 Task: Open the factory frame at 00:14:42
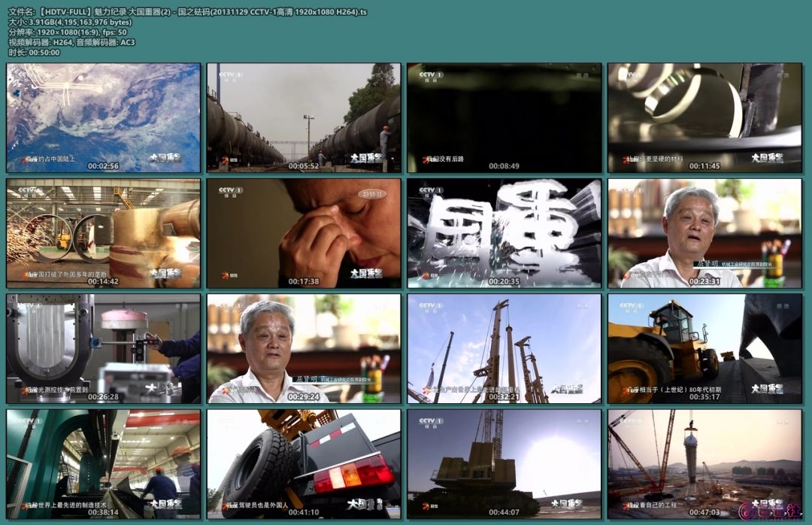(x=104, y=233)
